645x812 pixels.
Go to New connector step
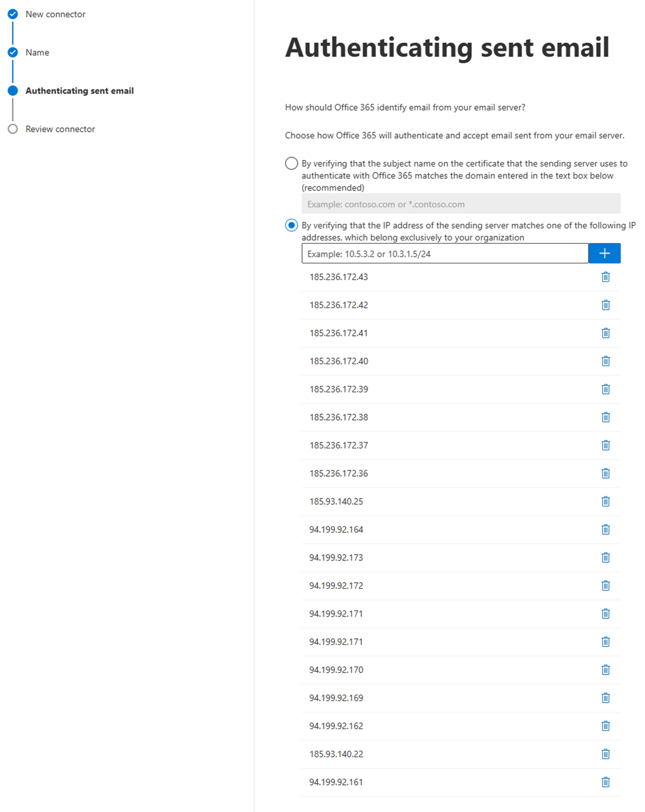coord(55,14)
